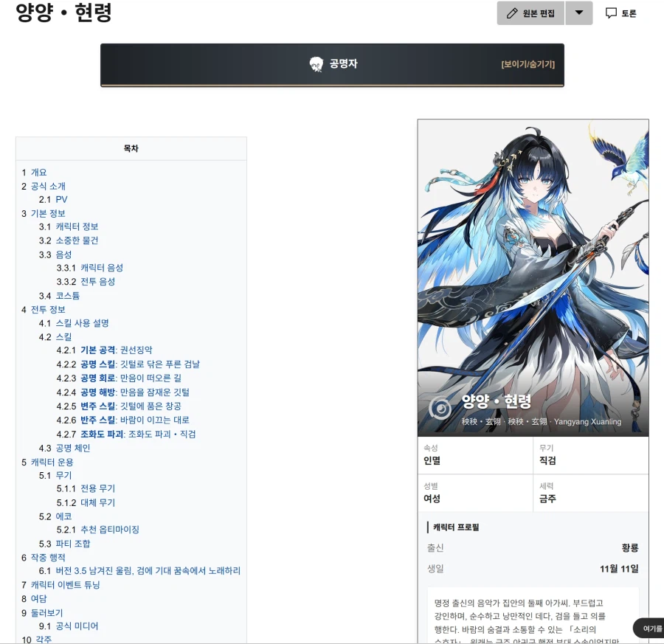Go to 캐릭터 이벤트 튜닝 section
Screen dimensions: 664x644
click(x=65, y=585)
